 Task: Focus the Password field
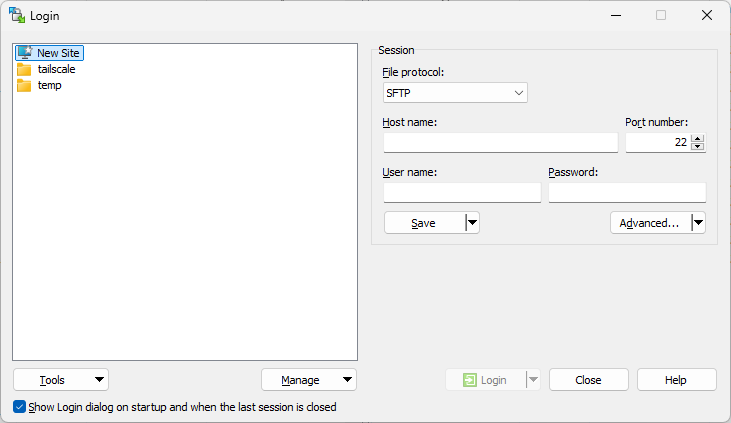coord(627,192)
